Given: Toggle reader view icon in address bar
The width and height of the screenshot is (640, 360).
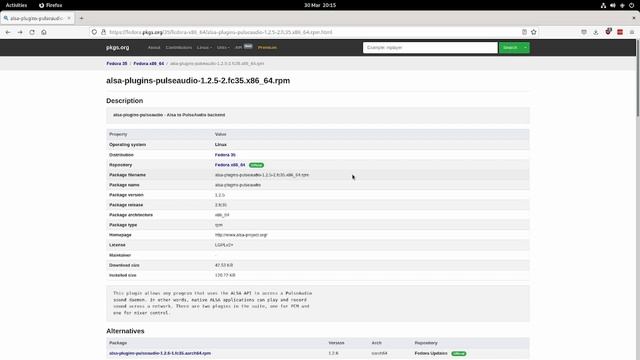Looking at the screenshot, I should [524, 32].
